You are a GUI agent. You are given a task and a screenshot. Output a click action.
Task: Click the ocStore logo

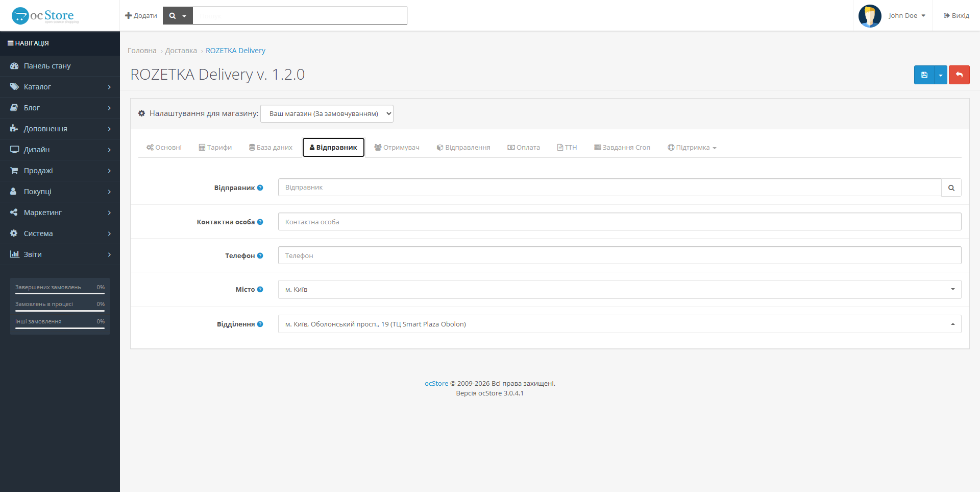pos(45,16)
